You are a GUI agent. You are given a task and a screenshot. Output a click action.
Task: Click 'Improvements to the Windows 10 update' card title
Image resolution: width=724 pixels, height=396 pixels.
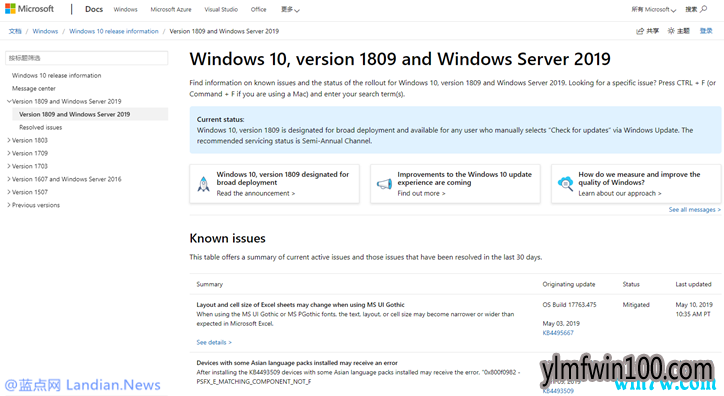click(x=465, y=178)
